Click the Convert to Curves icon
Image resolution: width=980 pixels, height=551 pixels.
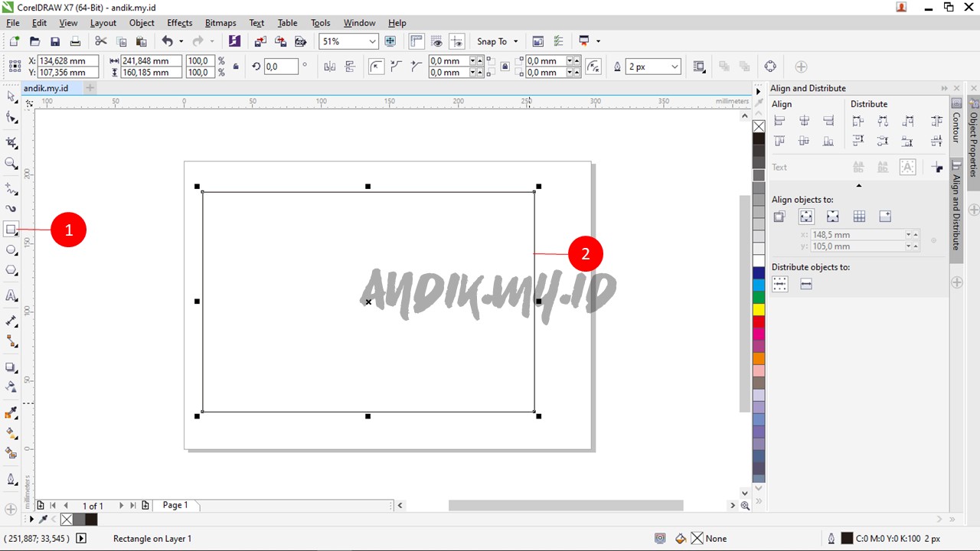click(770, 67)
